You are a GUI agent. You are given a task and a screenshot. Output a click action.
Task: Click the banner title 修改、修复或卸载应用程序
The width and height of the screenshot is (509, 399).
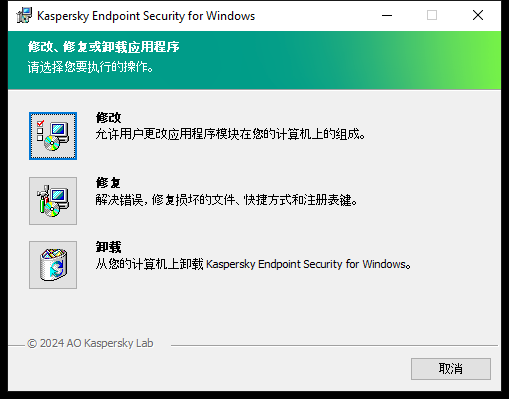click(104, 47)
